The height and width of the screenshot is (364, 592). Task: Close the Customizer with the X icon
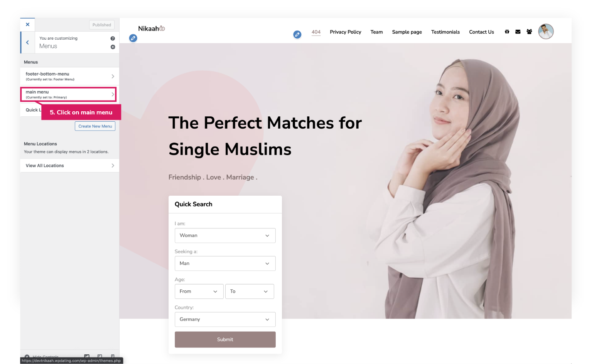point(27,25)
